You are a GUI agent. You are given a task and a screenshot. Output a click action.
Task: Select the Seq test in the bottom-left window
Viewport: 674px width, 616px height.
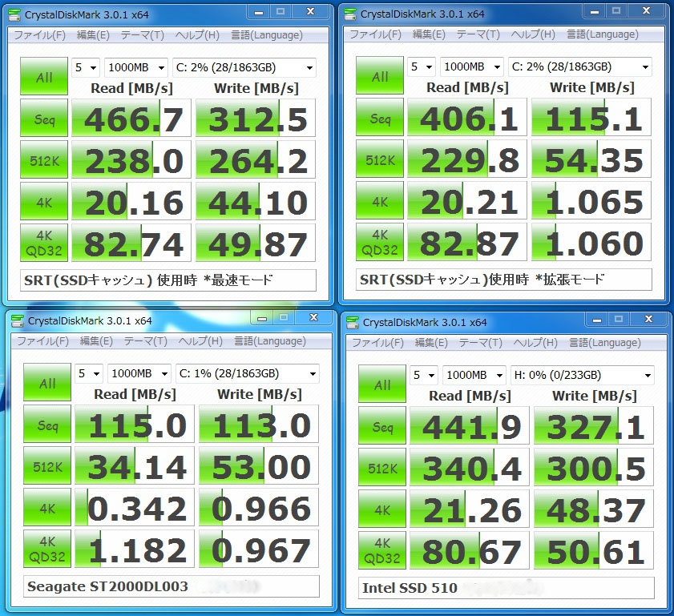click(x=46, y=424)
